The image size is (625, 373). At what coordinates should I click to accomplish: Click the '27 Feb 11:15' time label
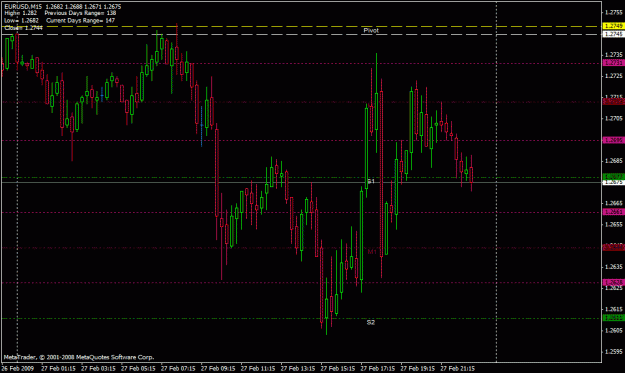[258, 369]
